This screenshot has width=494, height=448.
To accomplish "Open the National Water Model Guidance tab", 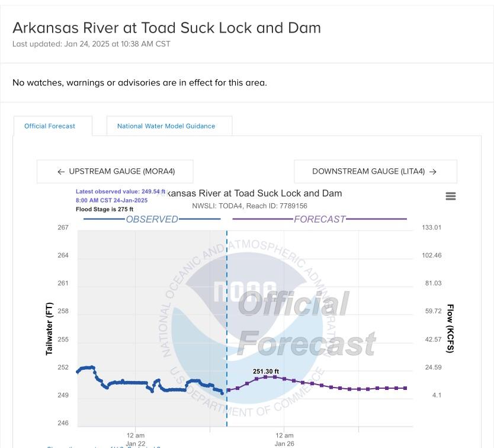I will pos(166,126).
